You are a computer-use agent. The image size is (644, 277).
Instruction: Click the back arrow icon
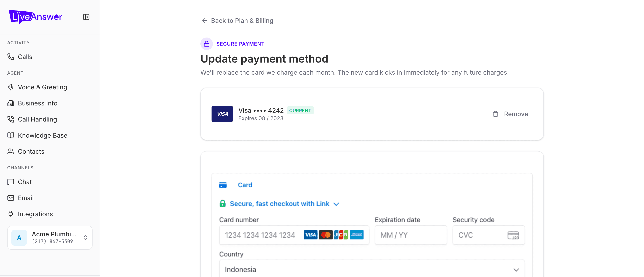(x=205, y=21)
